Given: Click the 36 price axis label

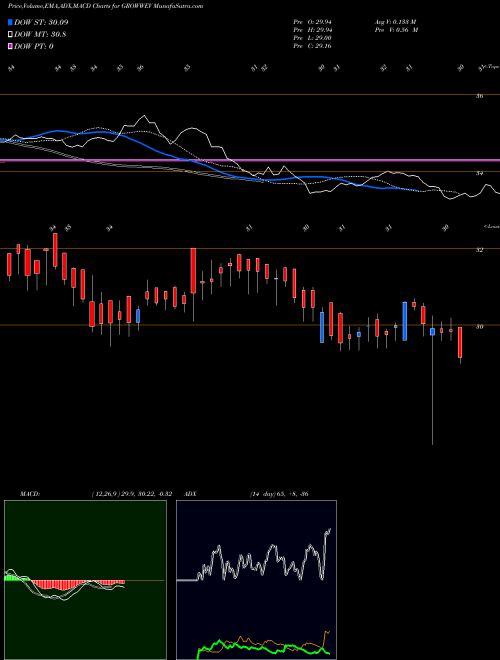Looking at the screenshot, I should (x=479, y=96).
